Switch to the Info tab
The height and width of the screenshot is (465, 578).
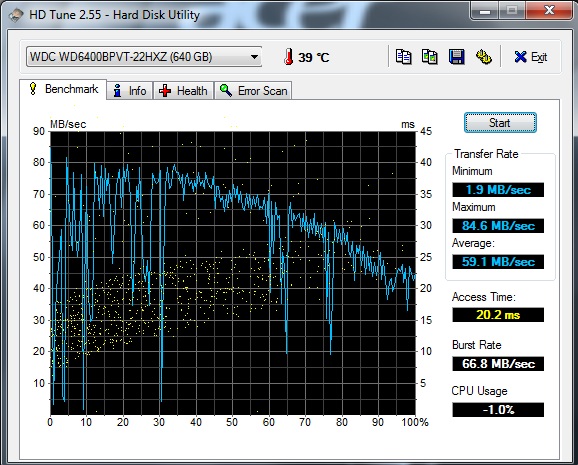(x=130, y=90)
